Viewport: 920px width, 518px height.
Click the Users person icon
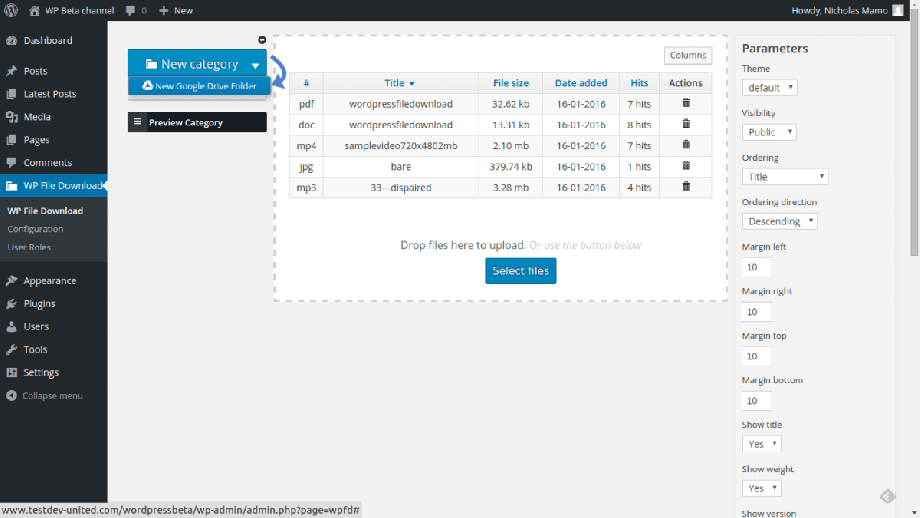pyautogui.click(x=11, y=326)
